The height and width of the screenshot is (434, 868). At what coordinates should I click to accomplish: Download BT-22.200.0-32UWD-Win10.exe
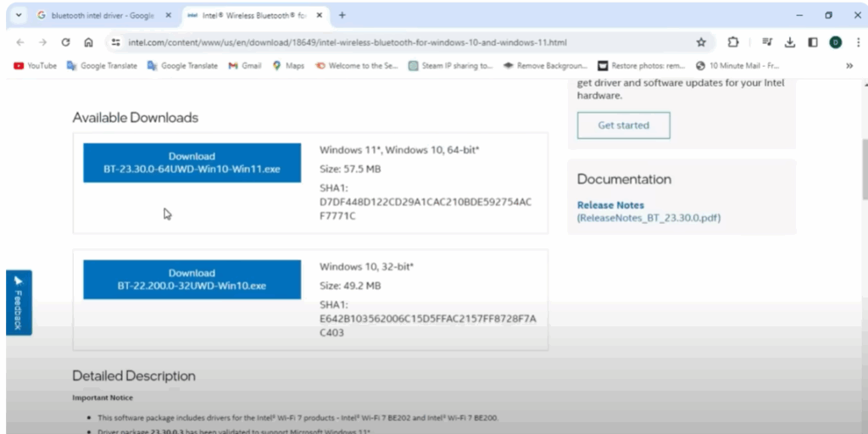click(192, 279)
